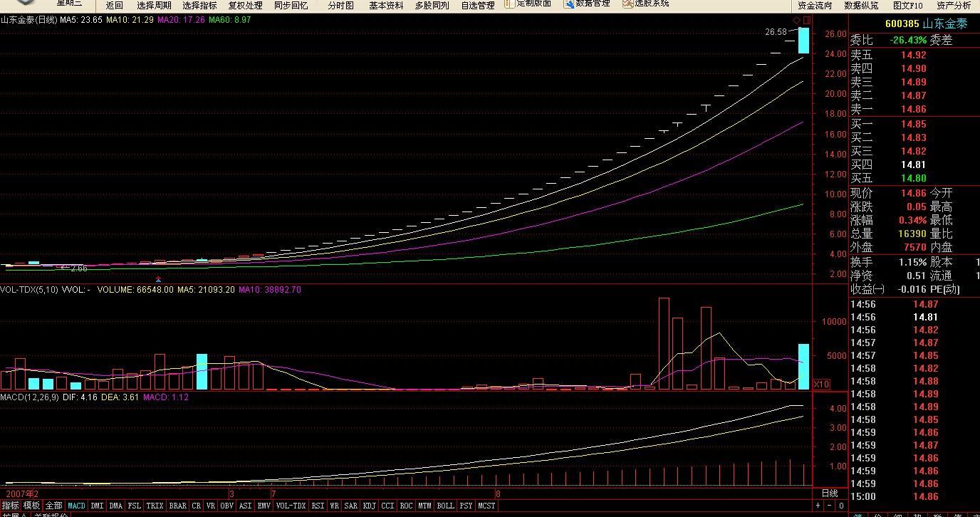This screenshot has width=980, height=517.
Task: Click the blue arrow marker on the price chart
Action: pos(157,279)
